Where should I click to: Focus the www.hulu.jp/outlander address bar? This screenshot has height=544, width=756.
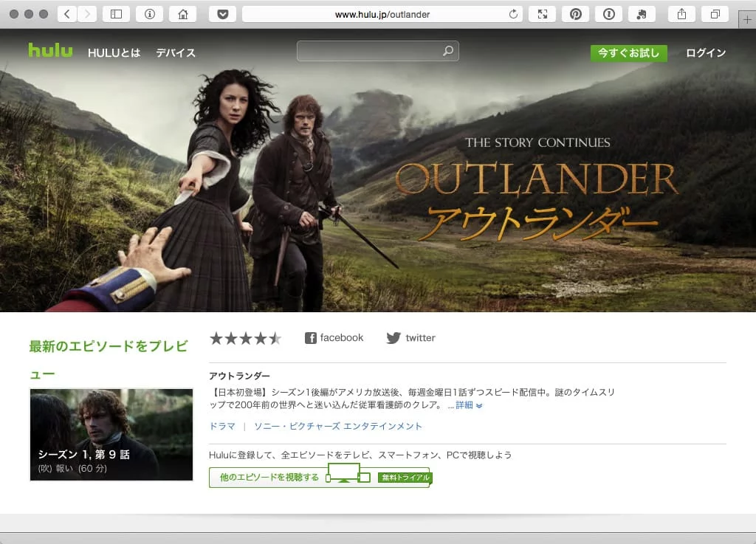[x=382, y=14]
